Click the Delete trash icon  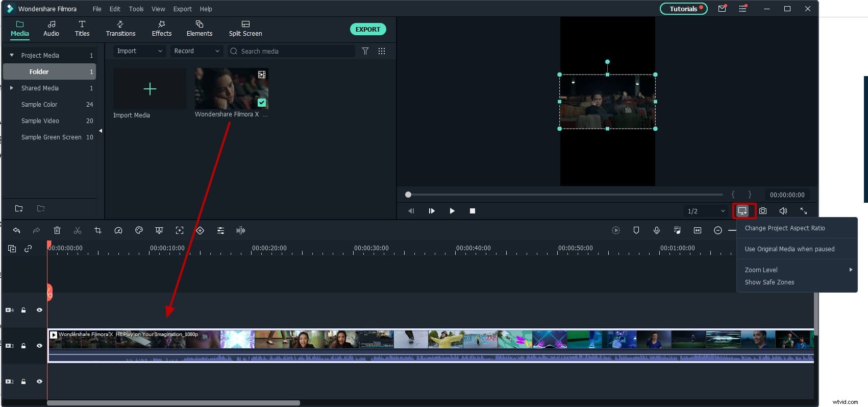[x=57, y=230]
